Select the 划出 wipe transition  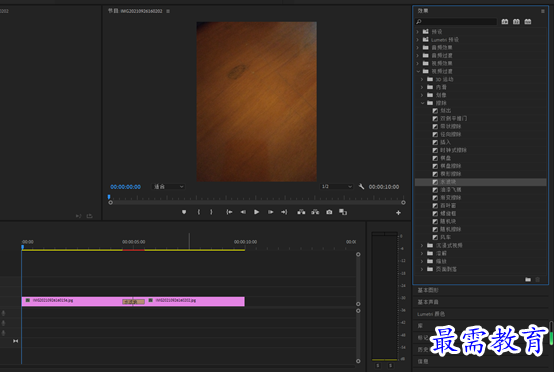(446, 111)
